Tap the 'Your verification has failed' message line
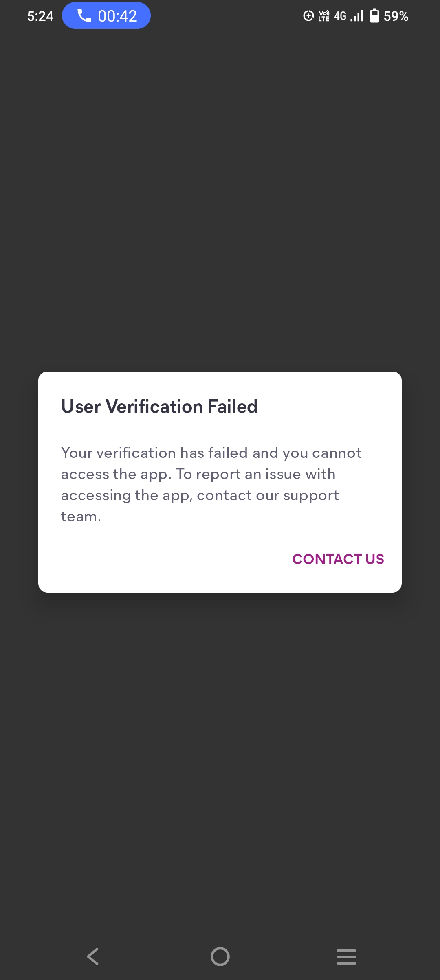The height and width of the screenshot is (980, 440). pos(211,453)
